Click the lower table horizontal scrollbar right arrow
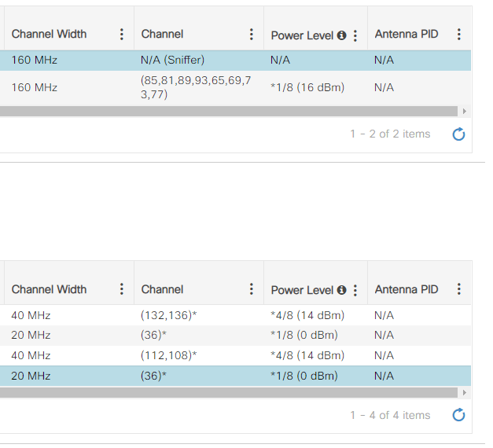493x448 pixels. pos(464,391)
